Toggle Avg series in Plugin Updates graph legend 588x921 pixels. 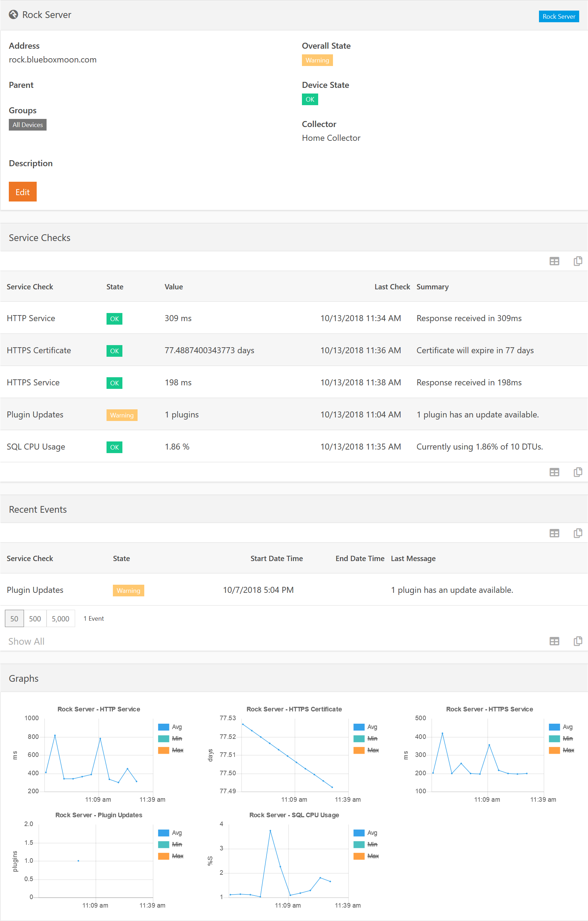170,833
